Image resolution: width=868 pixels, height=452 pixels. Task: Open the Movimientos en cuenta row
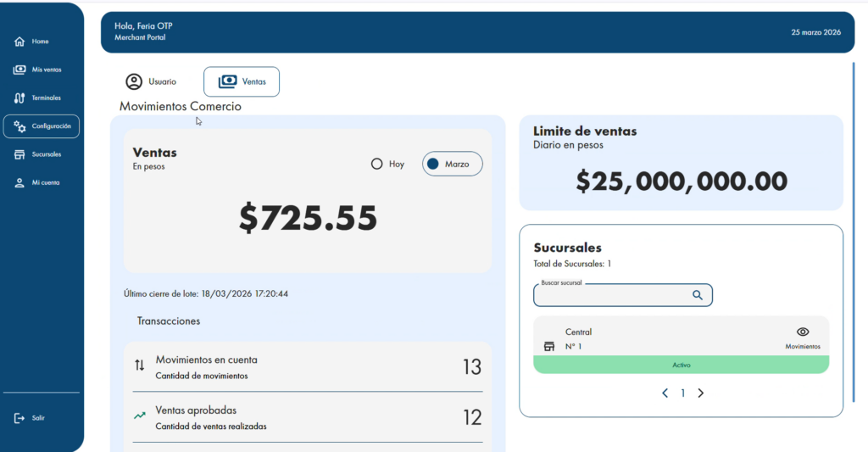pos(307,366)
